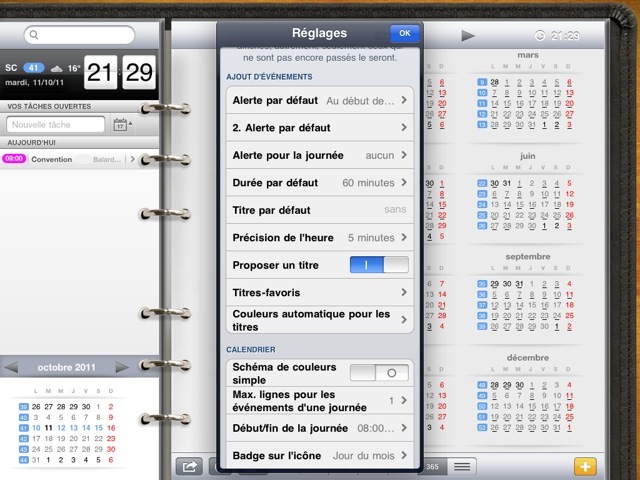Click the calendar date icon beside task field

[x=121, y=125]
